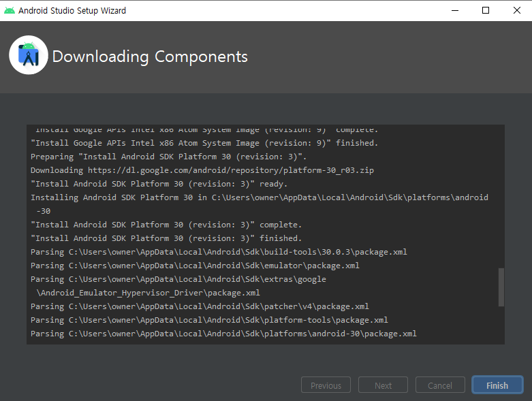Image resolution: width=532 pixels, height=401 pixels.
Task: Close the Setup Wizard window
Action: 517,10
